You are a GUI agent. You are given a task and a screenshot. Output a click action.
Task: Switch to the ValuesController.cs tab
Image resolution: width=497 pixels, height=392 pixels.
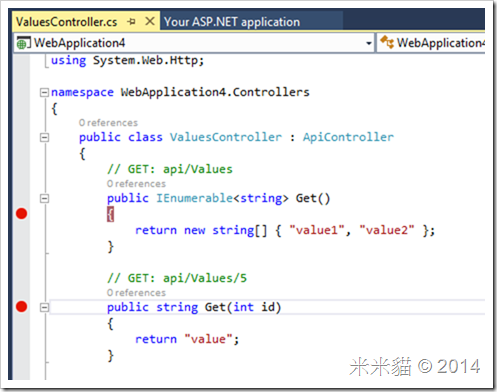[67, 22]
